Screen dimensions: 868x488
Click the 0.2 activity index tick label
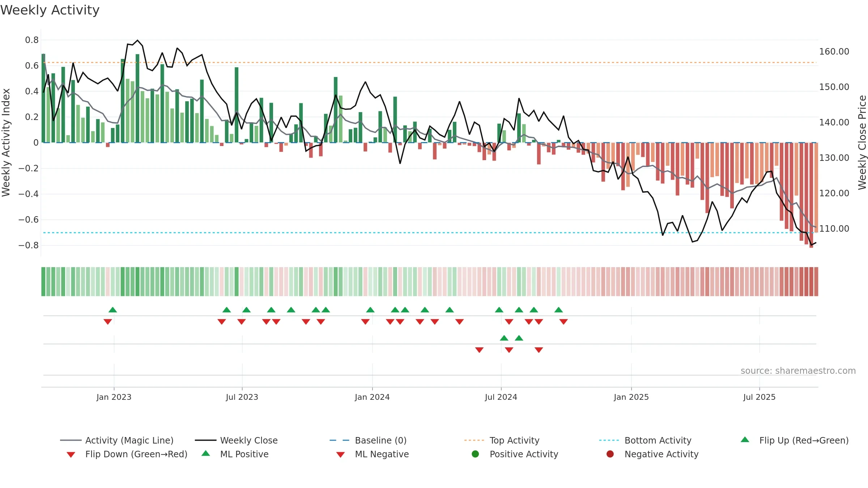tap(32, 117)
